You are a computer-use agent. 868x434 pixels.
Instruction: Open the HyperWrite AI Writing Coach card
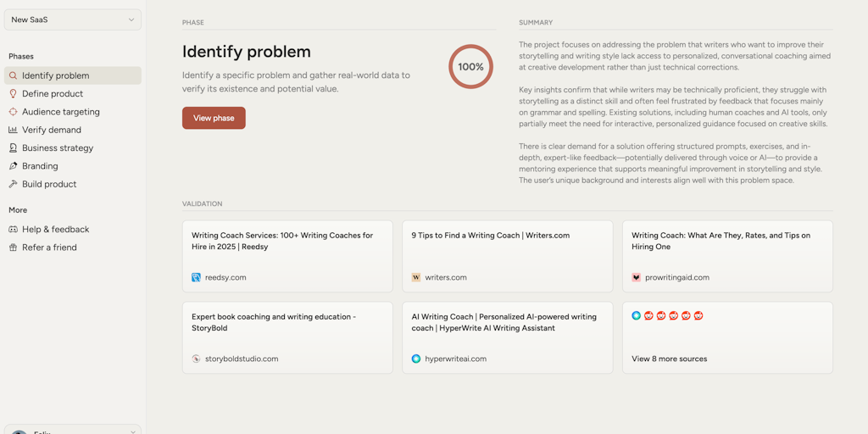coord(507,337)
